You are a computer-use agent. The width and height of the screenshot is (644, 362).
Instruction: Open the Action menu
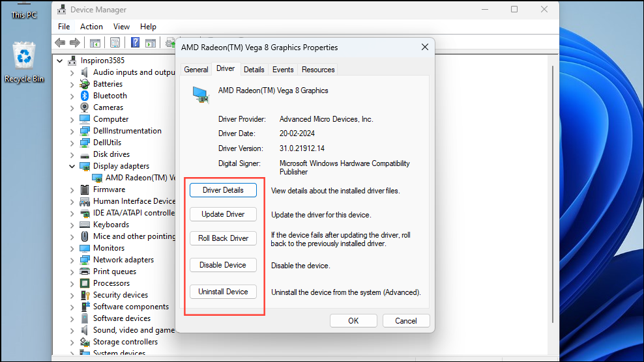tap(91, 27)
